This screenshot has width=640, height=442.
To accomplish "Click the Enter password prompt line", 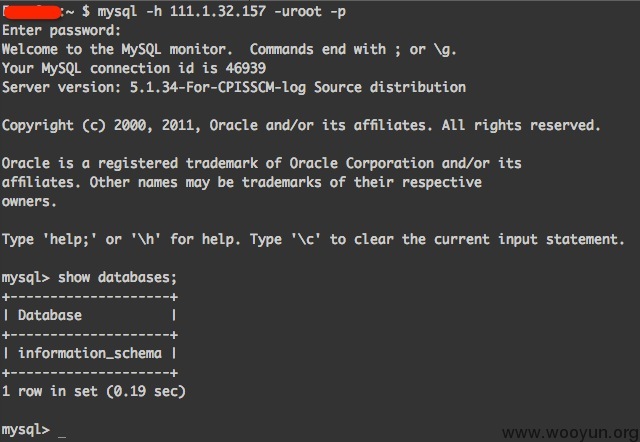I will pos(61,31).
